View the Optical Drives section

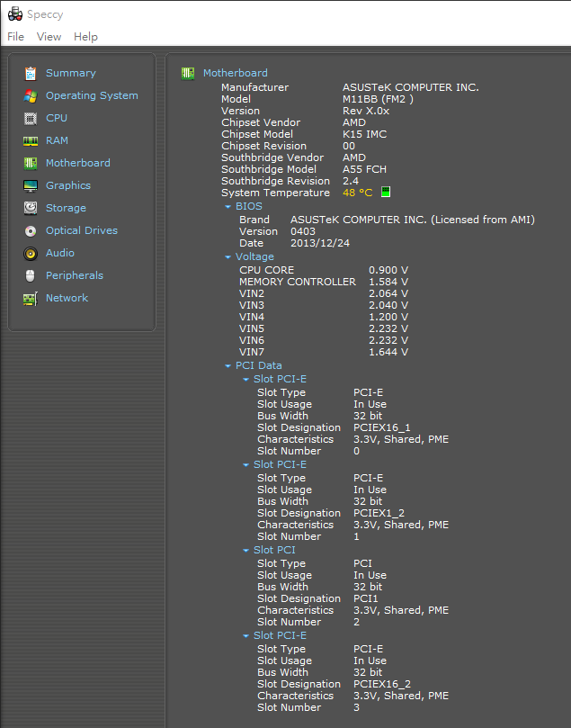[82, 230]
